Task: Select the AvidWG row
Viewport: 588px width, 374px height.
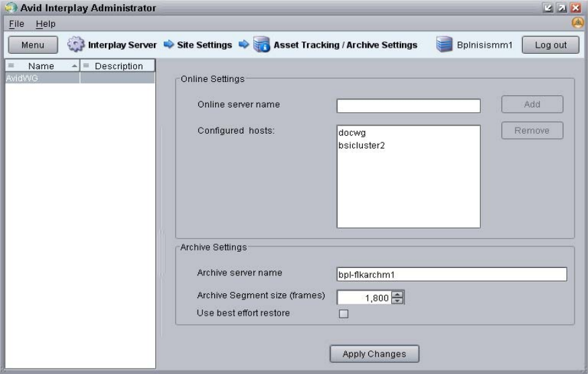Action: [x=80, y=78]
